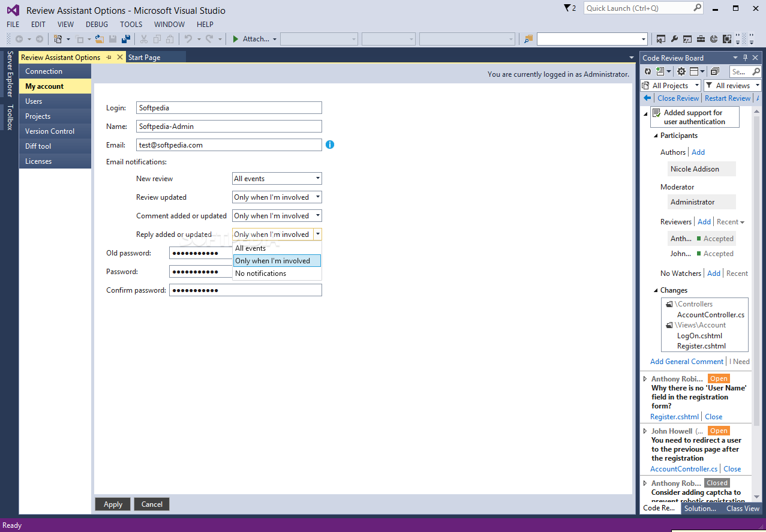Image resolution: width=766 pixels, height=532 pixels.
Task: Click the Close Review link
Action: [x=678, y=98]
